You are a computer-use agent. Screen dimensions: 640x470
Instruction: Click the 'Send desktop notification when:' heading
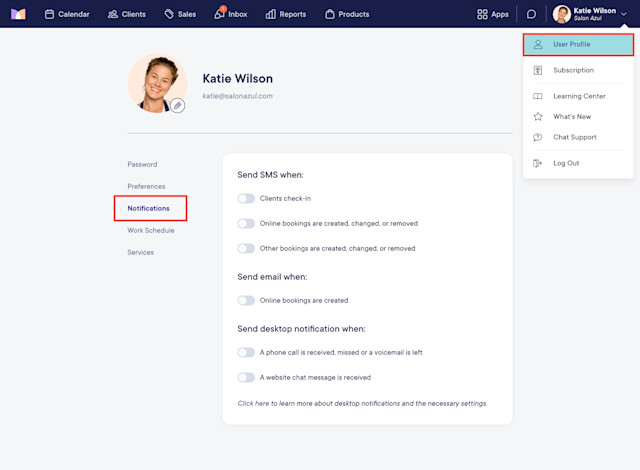(x=301, y=329)
